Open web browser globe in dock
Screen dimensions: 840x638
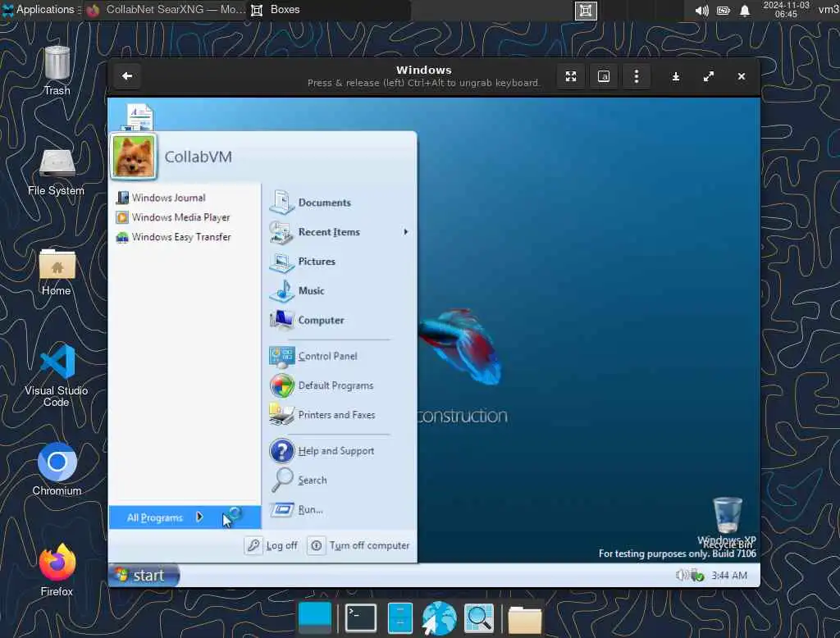pos(440,618)
